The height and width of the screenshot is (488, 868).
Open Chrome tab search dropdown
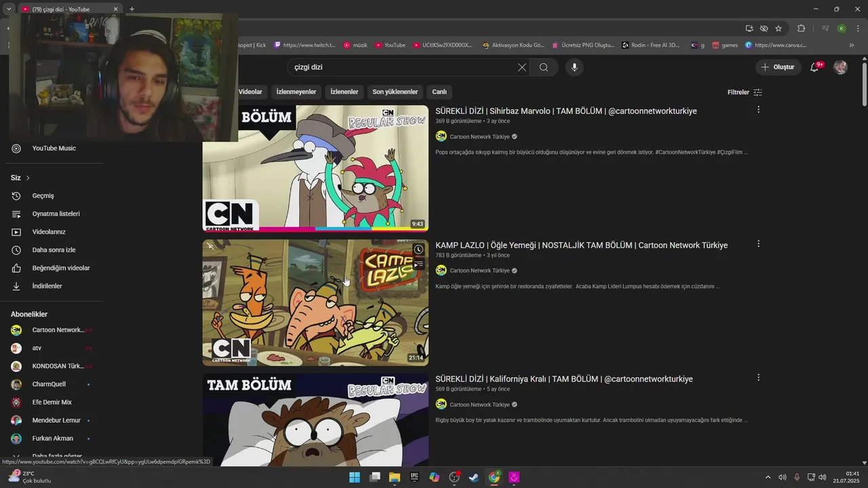point(9,9)
